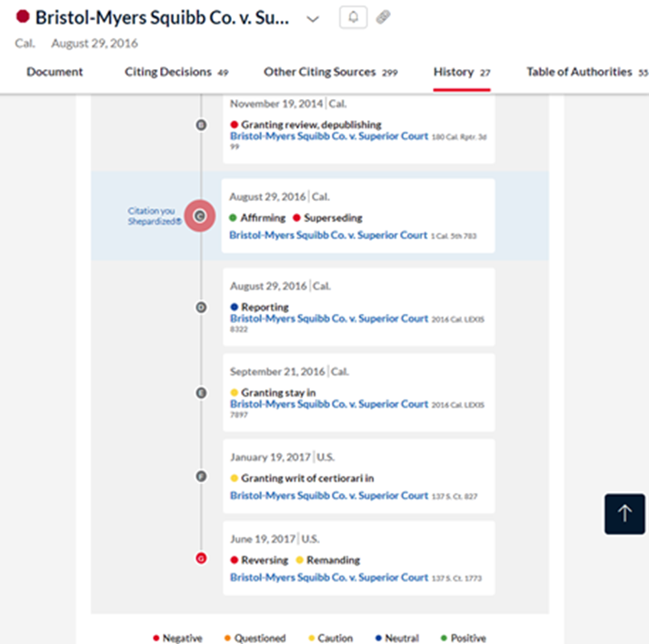Open the Citing Decisions tab
649x644 pixels.
[x=176, y=72]
